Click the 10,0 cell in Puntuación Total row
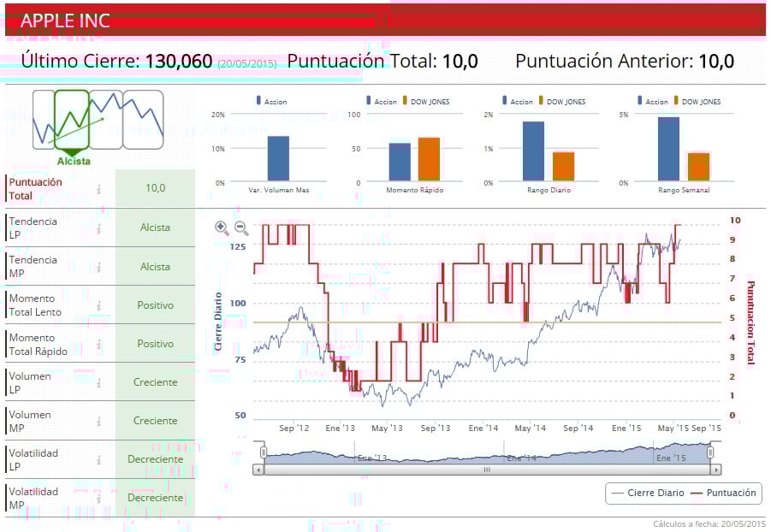 tap(156, 188)
